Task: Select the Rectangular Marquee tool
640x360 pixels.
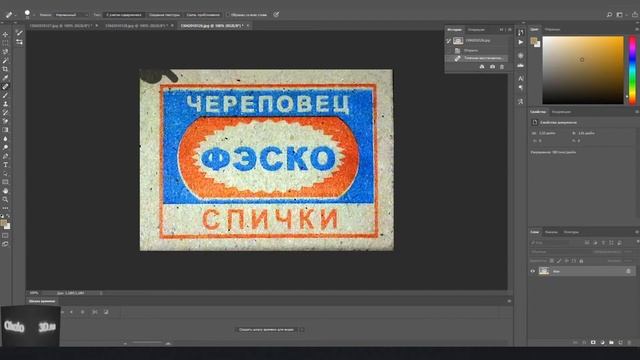Action: (5, 43)
